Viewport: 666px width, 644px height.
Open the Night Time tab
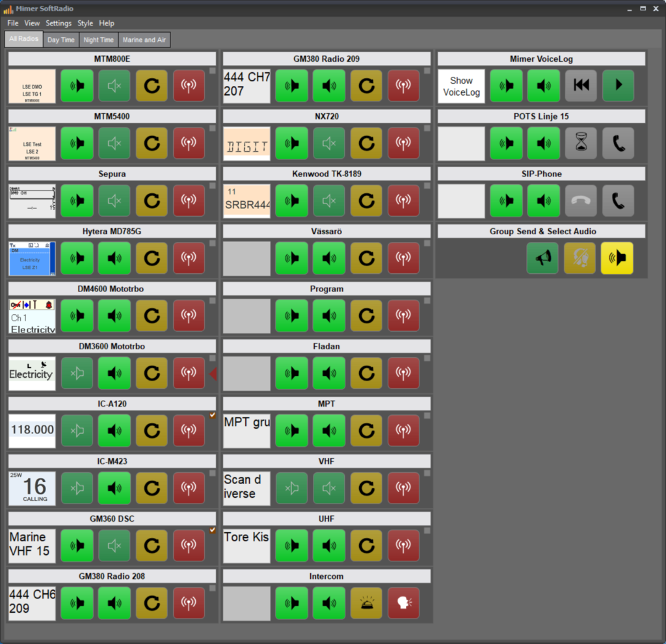[99, 40]
